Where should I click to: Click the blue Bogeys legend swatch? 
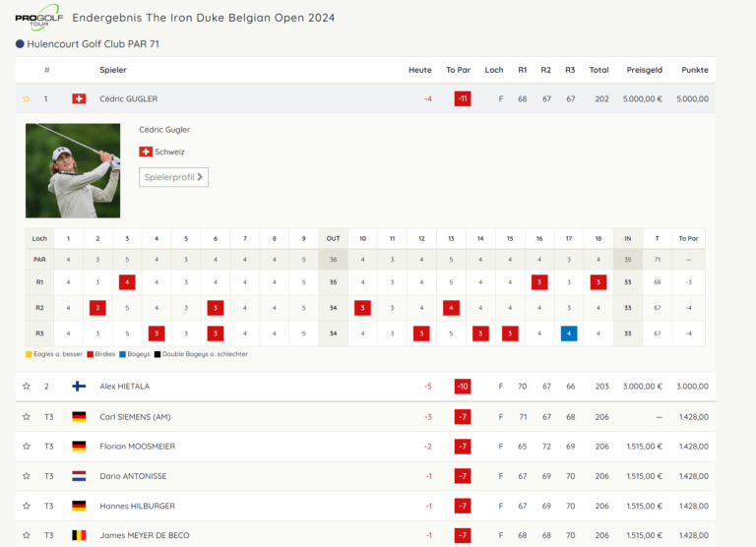pos(122,354)
